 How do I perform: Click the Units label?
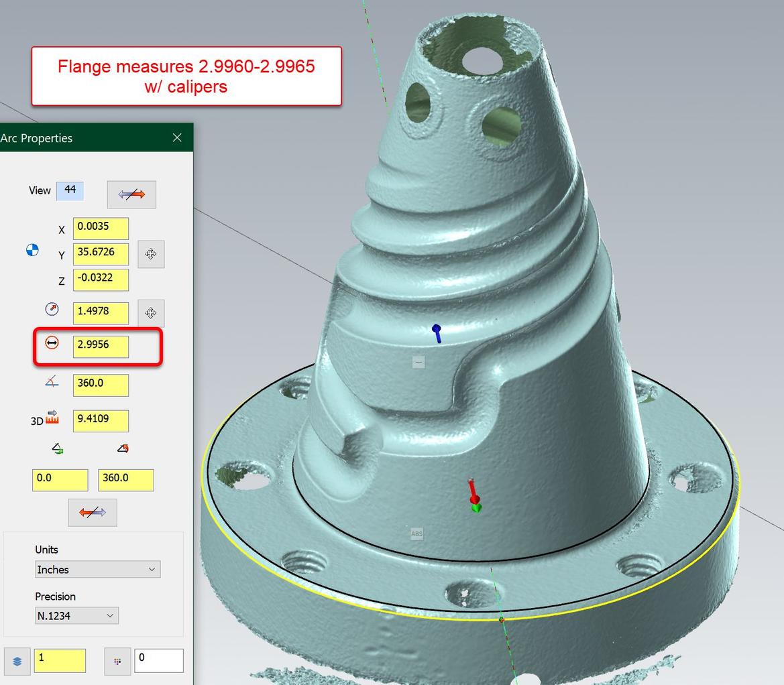(46, 550)
